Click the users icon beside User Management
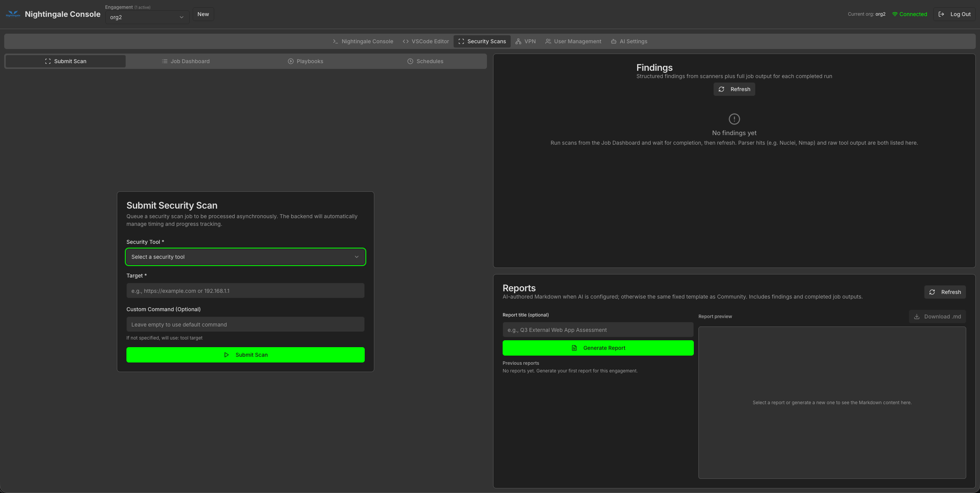The width and height of the screenshot is (980, 493). pyautogui.click(x=548, y=41)
